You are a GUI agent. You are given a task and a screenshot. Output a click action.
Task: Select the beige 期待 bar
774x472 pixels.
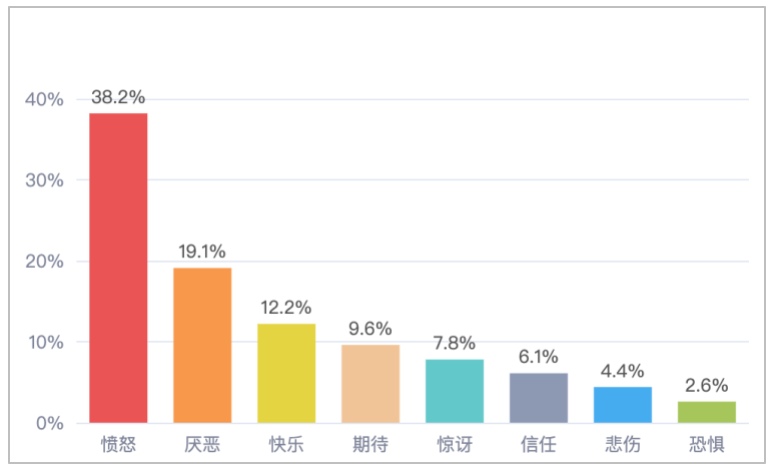point(370,383)
